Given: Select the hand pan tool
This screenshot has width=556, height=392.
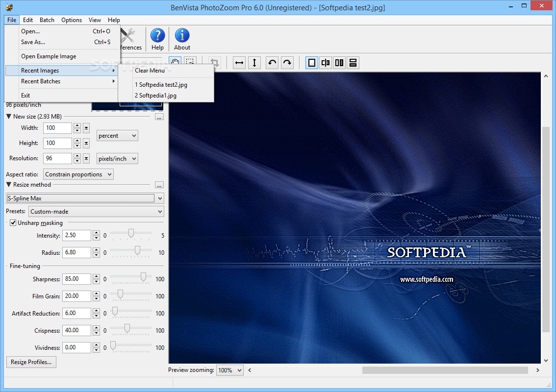Looking at the screenshot, I should 175,62.
